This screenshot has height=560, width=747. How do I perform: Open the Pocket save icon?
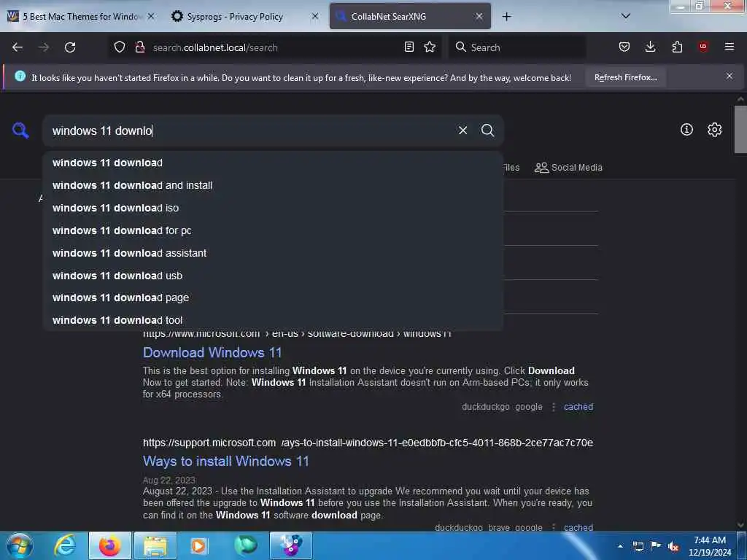pyautogui.click(x=624, y=47)
